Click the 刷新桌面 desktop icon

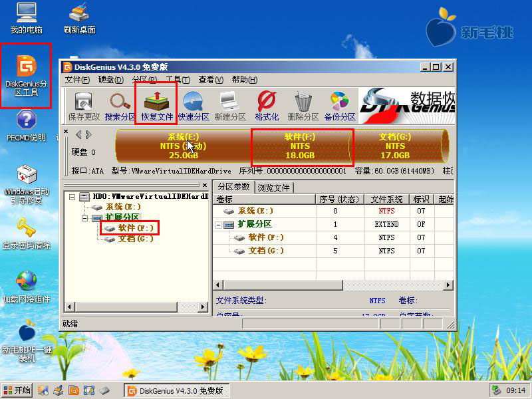pyautogui.click(x=79, y=19)
